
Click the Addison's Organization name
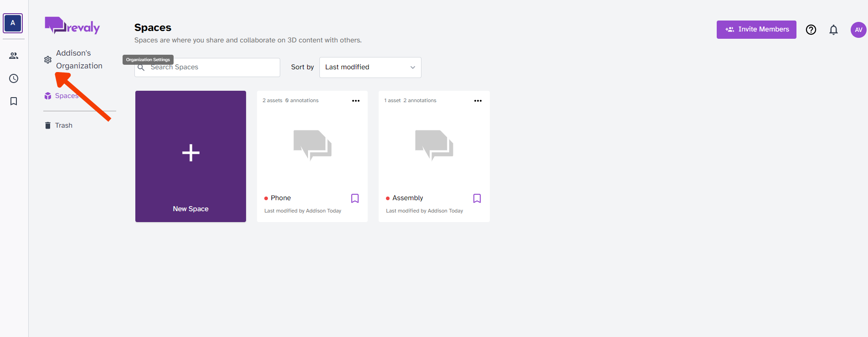tap(79, 59)
